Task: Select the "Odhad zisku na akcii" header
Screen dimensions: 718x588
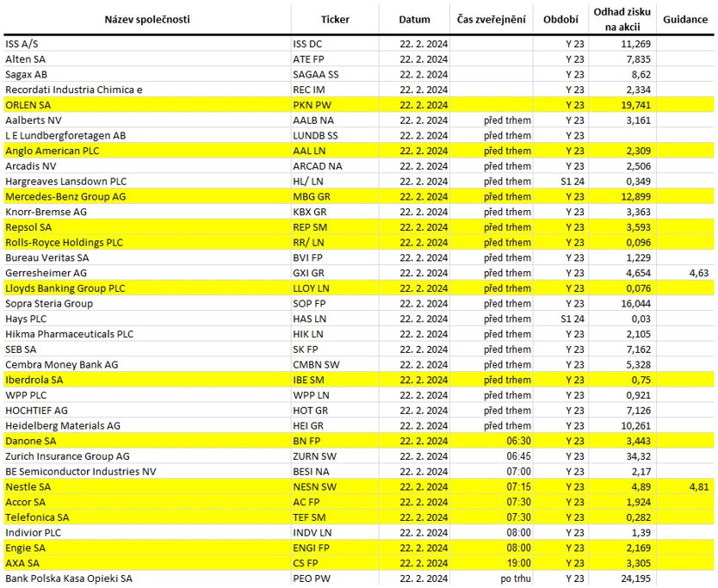Action: tap(622, 20)
